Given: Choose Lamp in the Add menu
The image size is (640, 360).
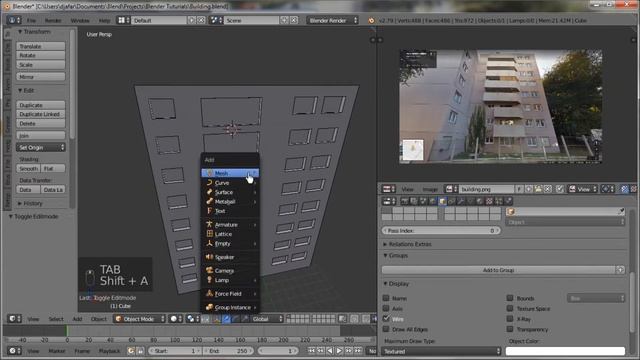Looking at the screenshot, I should (x=230, y=280).
